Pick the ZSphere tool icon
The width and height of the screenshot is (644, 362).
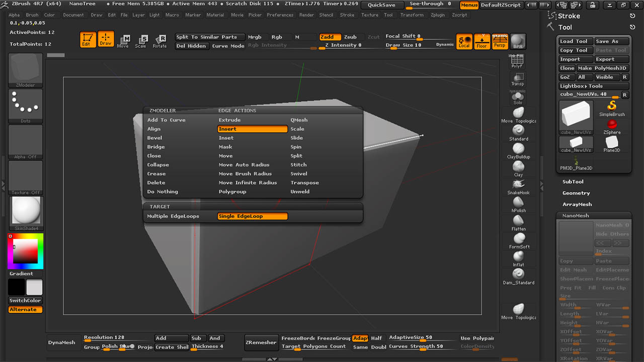(612, 127)
